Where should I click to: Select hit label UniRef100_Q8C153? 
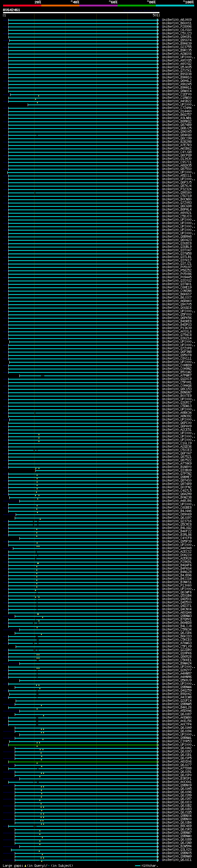click(177, 389)
